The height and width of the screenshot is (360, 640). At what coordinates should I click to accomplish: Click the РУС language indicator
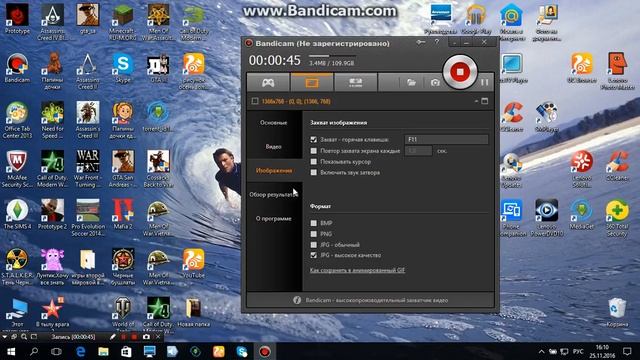578,351
